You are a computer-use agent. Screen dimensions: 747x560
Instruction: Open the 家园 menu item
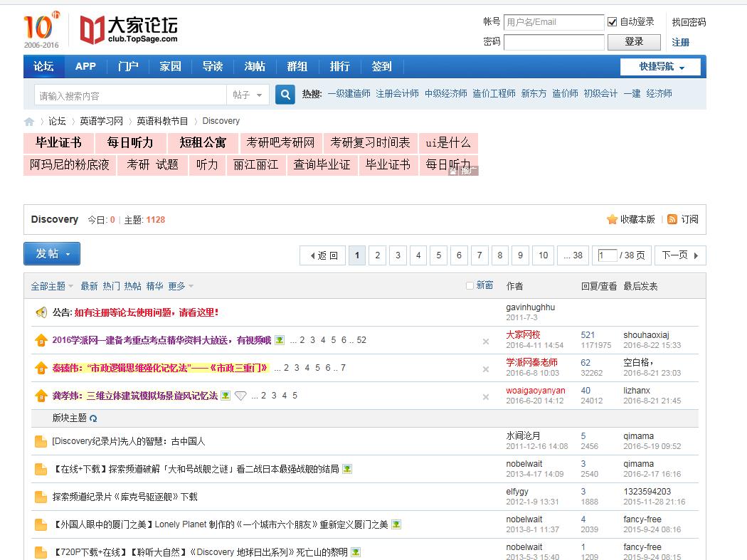[x=170, y=66]
